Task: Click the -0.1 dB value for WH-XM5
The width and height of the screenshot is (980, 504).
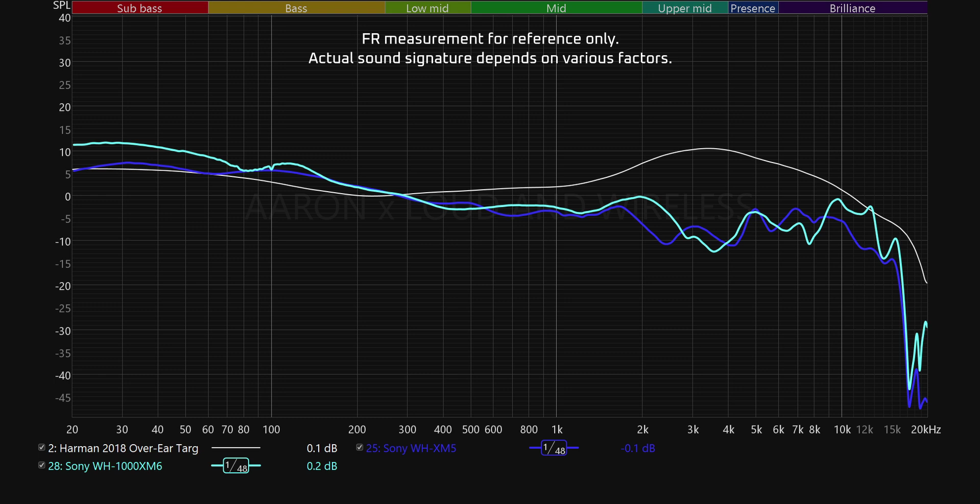Action: pyautogui.click(x=638, y=448)
